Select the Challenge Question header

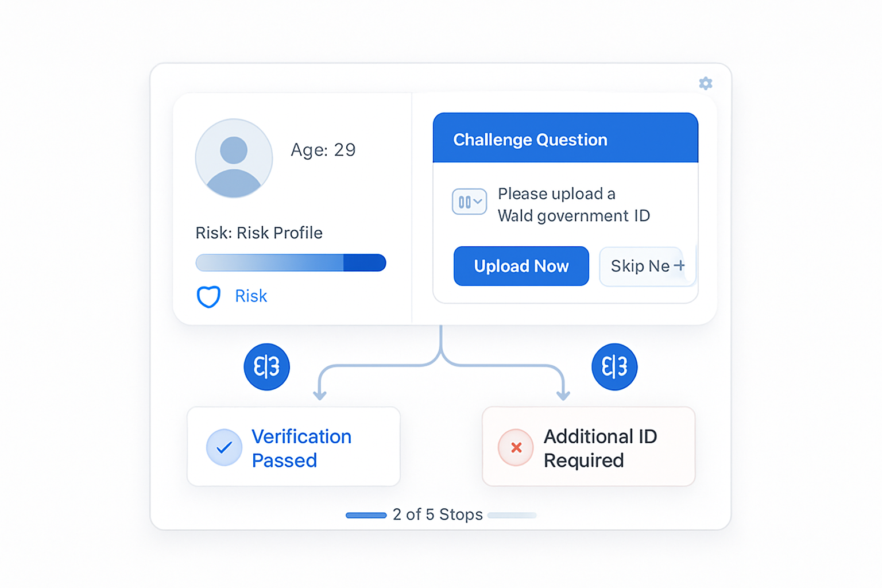[566, 138]
